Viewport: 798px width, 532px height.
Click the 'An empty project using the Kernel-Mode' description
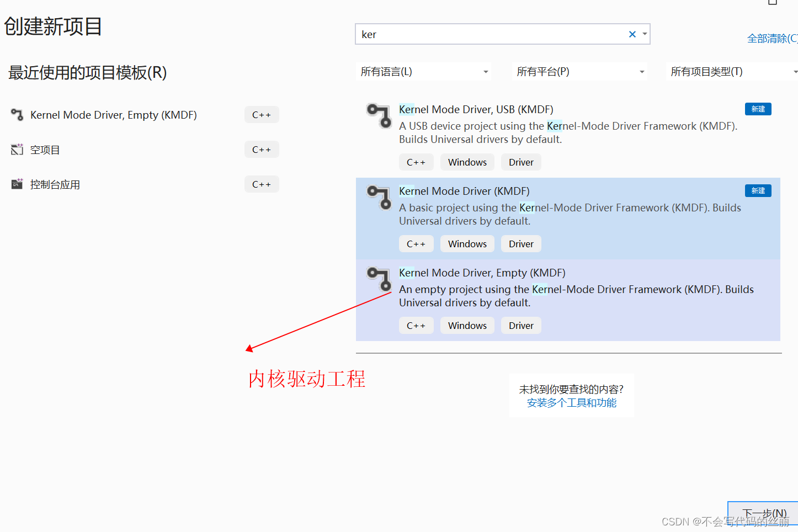tap(576, 296)
